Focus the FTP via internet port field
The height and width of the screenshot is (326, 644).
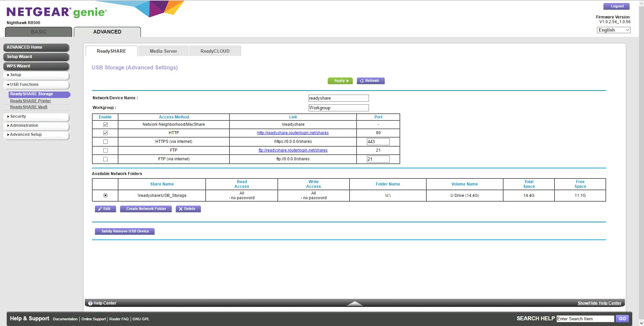(x=378, y=159)
